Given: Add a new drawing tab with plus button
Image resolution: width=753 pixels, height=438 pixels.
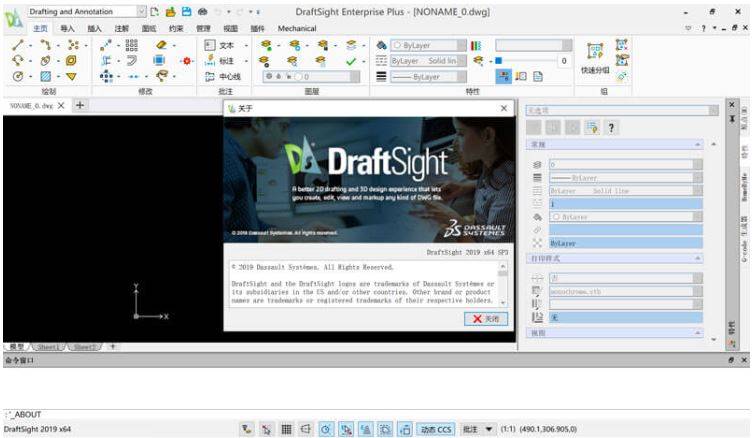Looking at the screenshot, I should click(80, 105).
